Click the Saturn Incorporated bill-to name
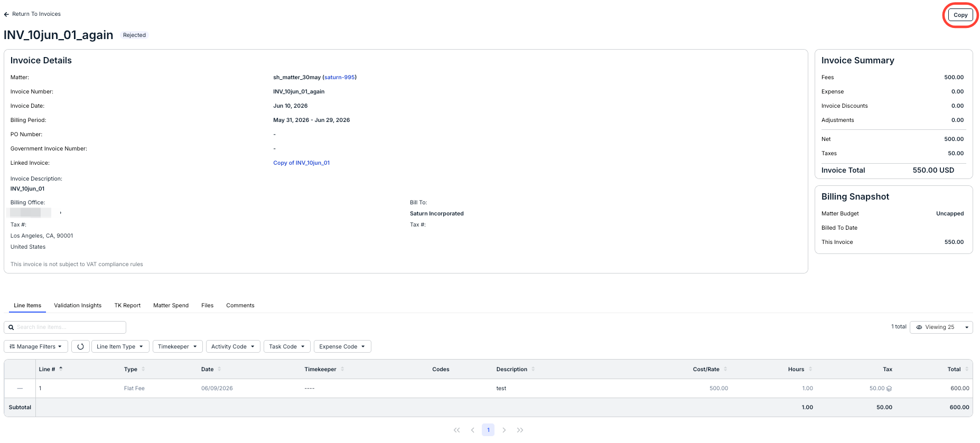Image resolution: width=980 pixels, height=443 pixels. (437, 214)
